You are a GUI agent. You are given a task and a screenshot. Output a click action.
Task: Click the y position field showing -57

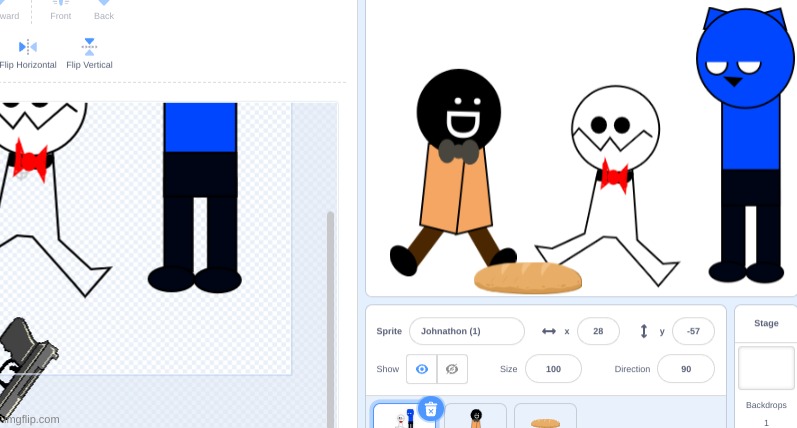pos(693,331)
